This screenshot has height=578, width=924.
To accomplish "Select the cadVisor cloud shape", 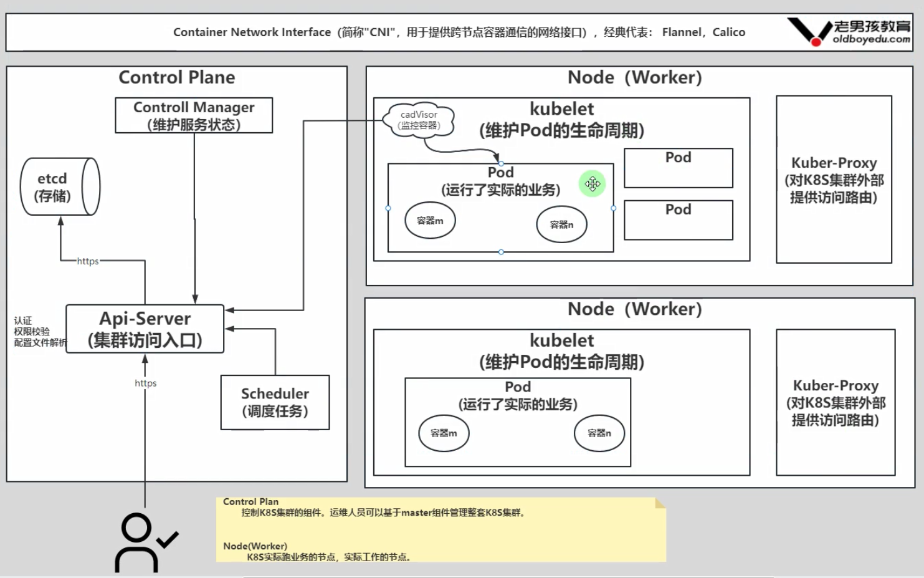I will point(419,120).
